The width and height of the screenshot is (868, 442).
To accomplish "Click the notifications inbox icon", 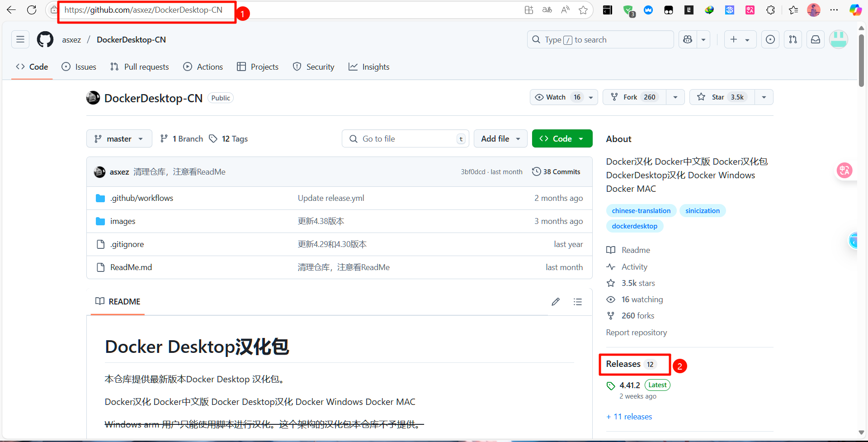I will (x=816, y=40).
